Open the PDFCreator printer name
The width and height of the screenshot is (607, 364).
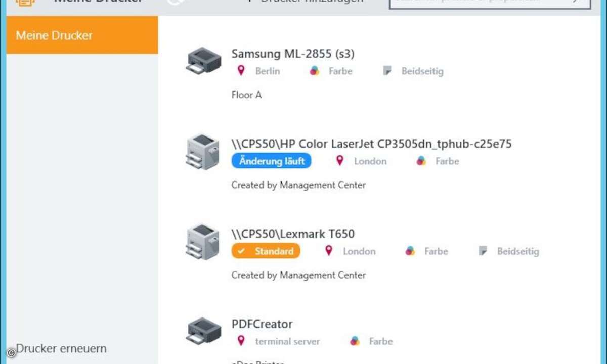262,324
